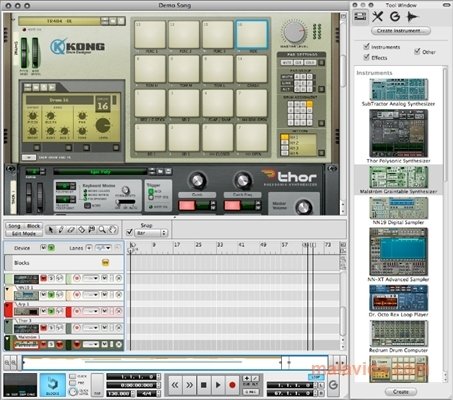Image resolution: width=453 pixels, height=400 pixels.
Task: Click the Fast Forward transport button
Action: pyautogui.click(x=189, y=385)
